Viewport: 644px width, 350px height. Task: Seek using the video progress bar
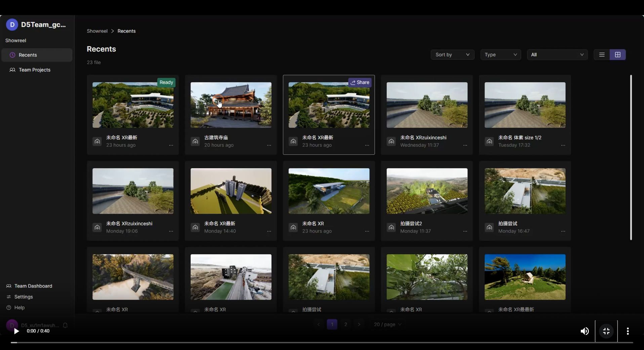pyautogui.click(x=322, y=343)
